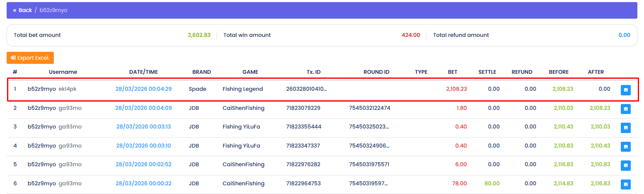Open detail icon for Fishing Legend row
The image size is (644, 194).
point(625,90)
